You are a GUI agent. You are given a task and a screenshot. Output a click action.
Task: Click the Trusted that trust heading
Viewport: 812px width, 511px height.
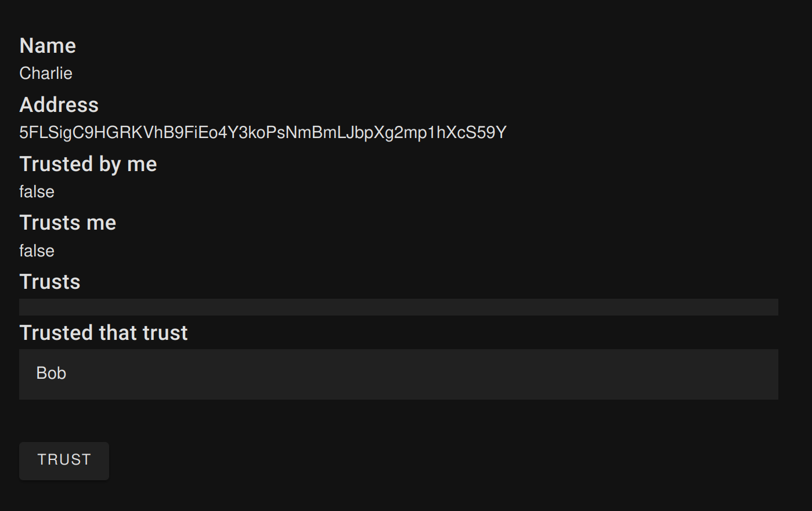pyautogui.click(x=104, y=333)
